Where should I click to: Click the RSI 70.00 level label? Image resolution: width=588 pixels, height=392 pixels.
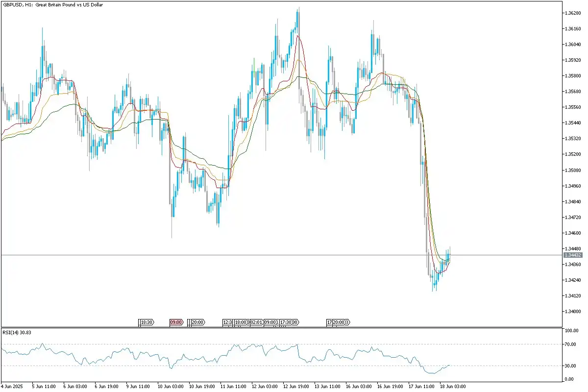click(571, 344)
